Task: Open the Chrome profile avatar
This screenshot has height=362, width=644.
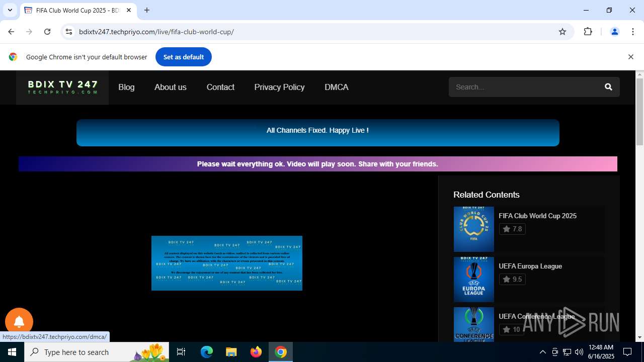Action: [614, 32]
